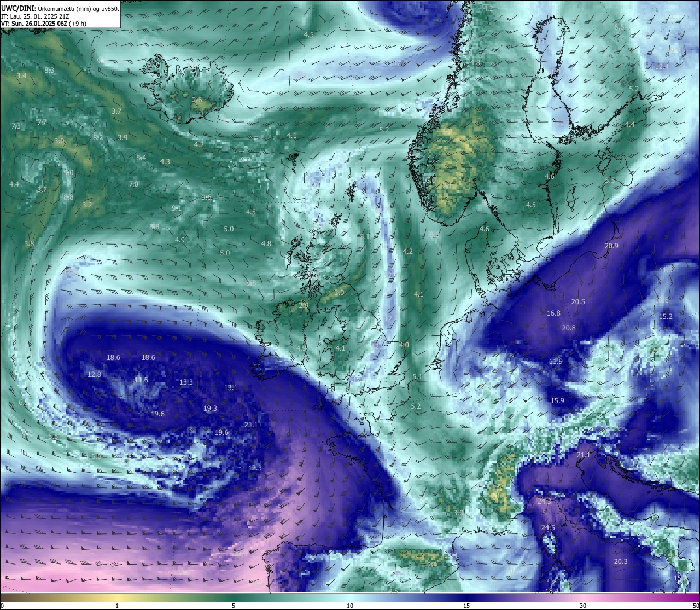
Task: Click the 13.1 value on the map
Action: (x=231, y=387)
